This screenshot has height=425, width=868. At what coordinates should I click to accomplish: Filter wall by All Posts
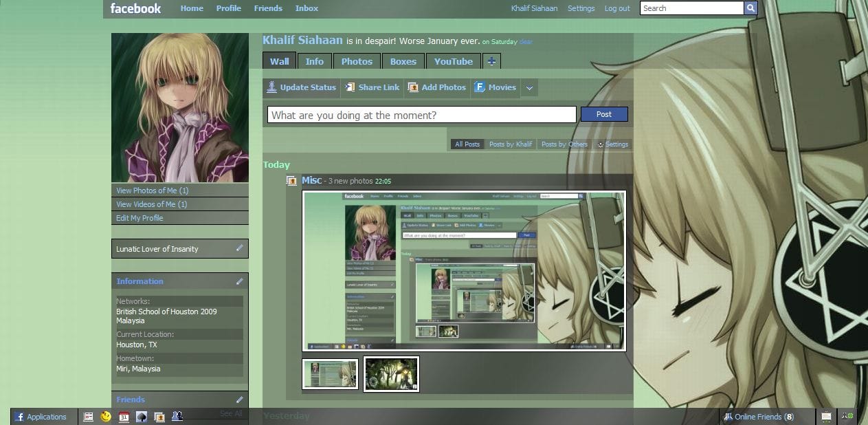[467, 144]
